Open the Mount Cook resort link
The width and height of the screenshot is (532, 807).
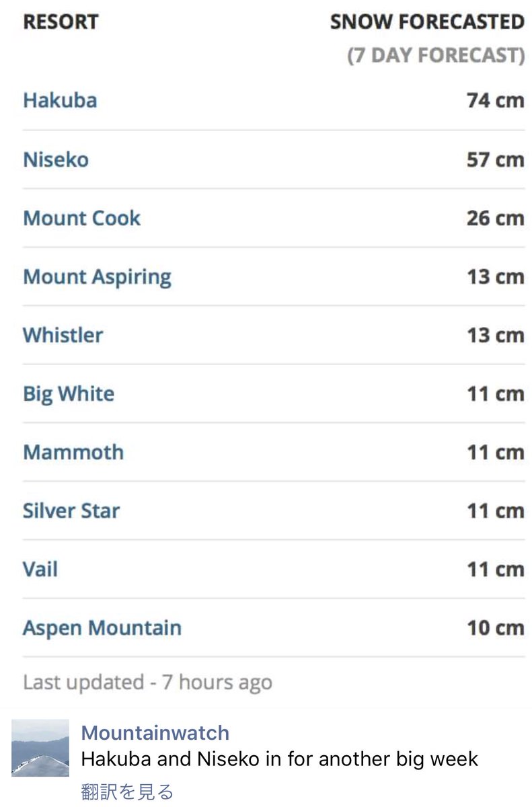click(81, 219)
